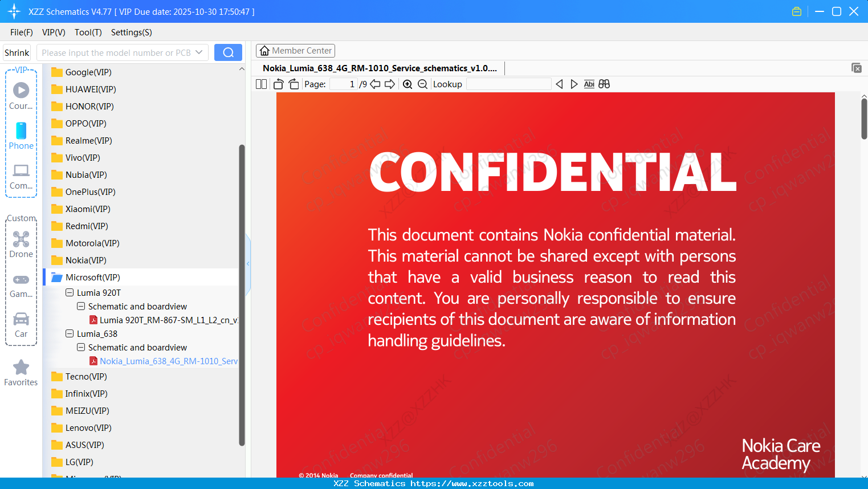
Task: Zoom in on the schematic page
Action: coord(407,84)
